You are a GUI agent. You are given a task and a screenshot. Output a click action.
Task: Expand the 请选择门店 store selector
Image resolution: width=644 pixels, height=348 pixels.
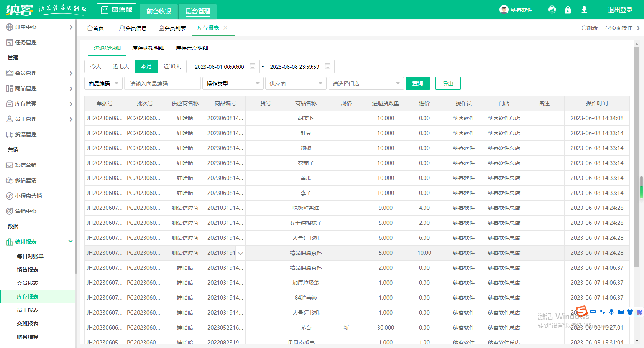point(365,83)
